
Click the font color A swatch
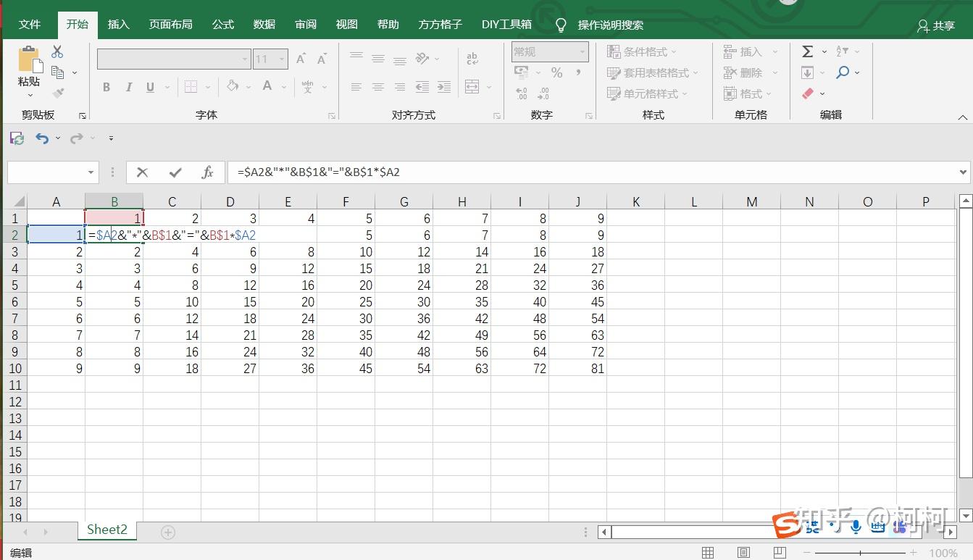[267, 86]
